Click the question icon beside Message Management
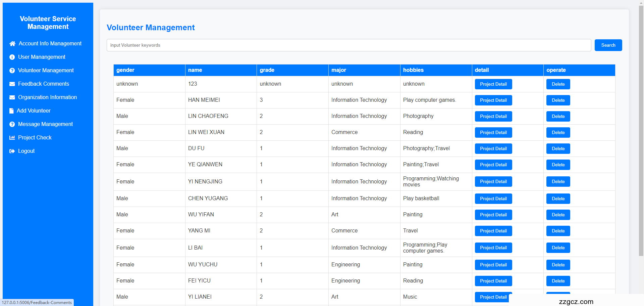This screenshot has width=644, height=306. (12, 124)
